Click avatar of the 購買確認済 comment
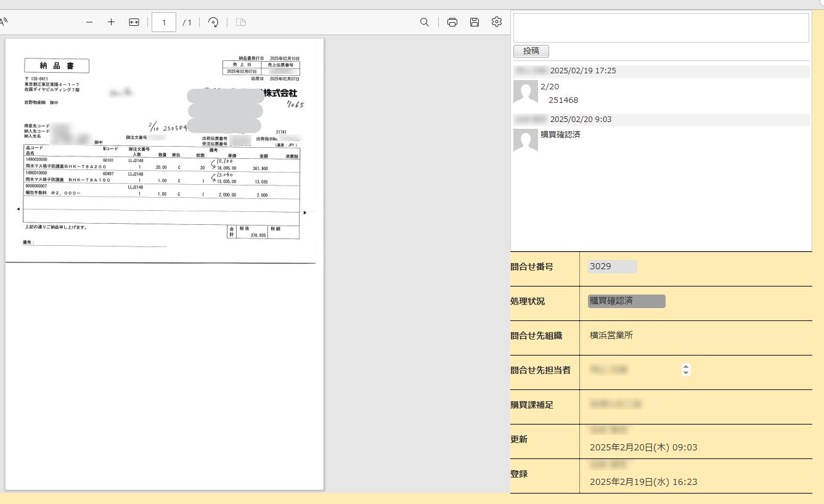This screenshot has height=504, width=824. pyautogui.click(x=525, y=140)
